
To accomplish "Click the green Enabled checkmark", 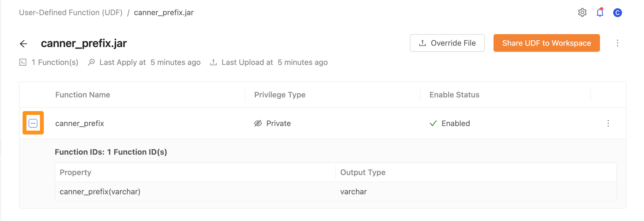I will tap(433, 123).
